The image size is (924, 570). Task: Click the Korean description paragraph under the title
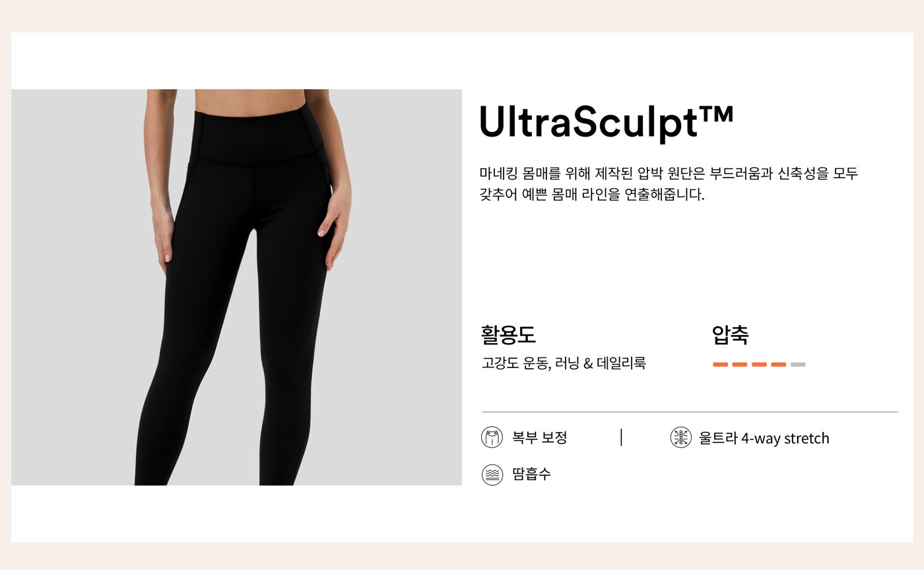[x=669, y=184]
